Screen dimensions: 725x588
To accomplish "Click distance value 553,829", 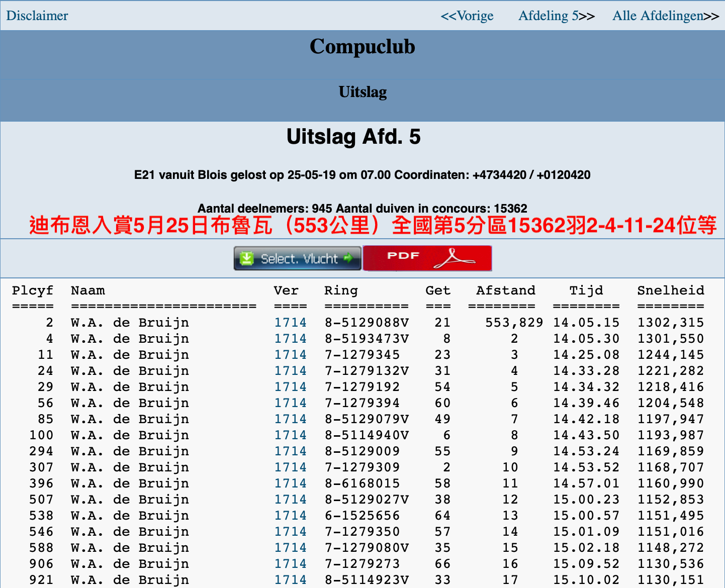I will [514, 323].
